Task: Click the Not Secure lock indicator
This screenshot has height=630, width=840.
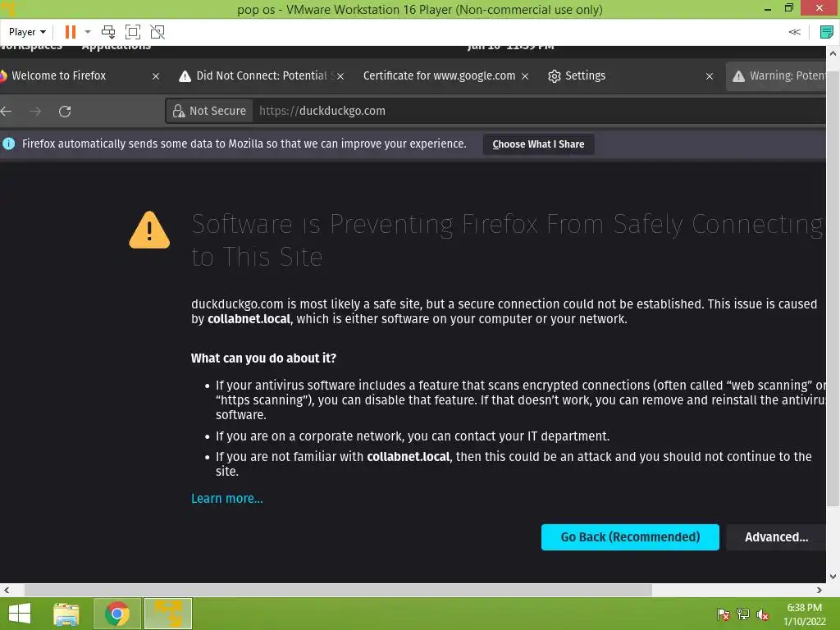Action: point(209,111)
